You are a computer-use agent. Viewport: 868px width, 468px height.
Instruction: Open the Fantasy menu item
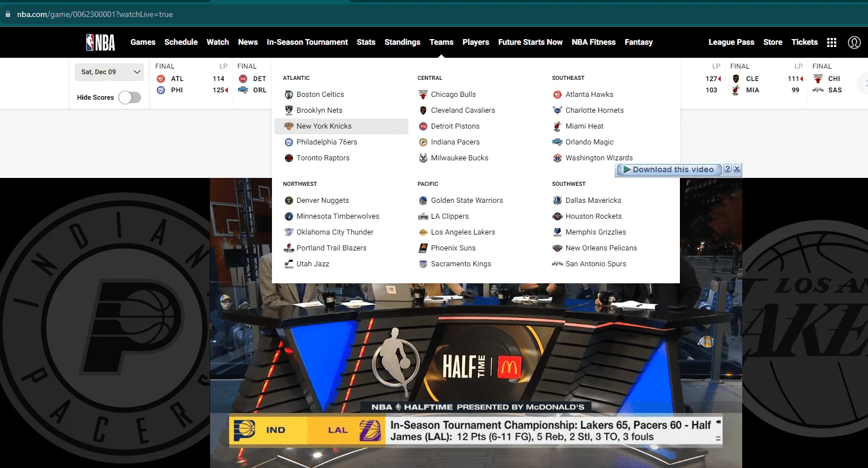pos(639,42)
